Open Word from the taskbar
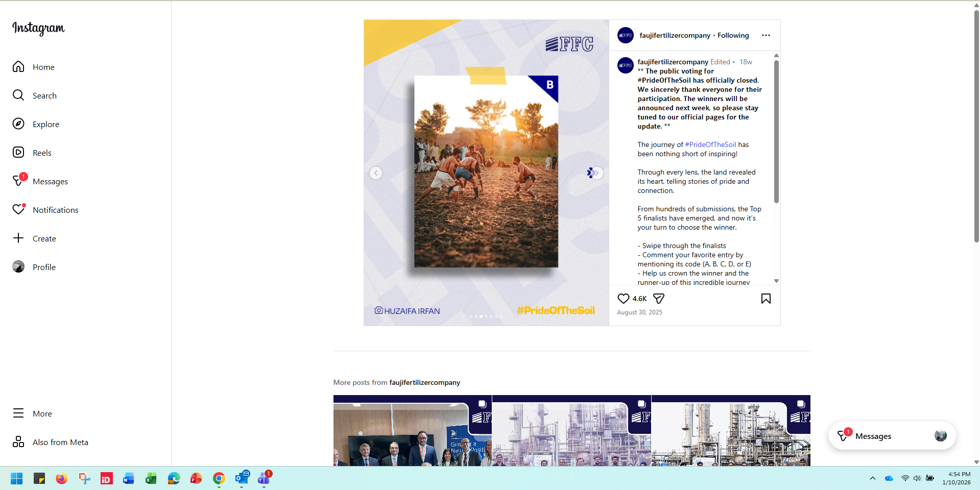The image size is (980, 490). (x=128, y=478)
